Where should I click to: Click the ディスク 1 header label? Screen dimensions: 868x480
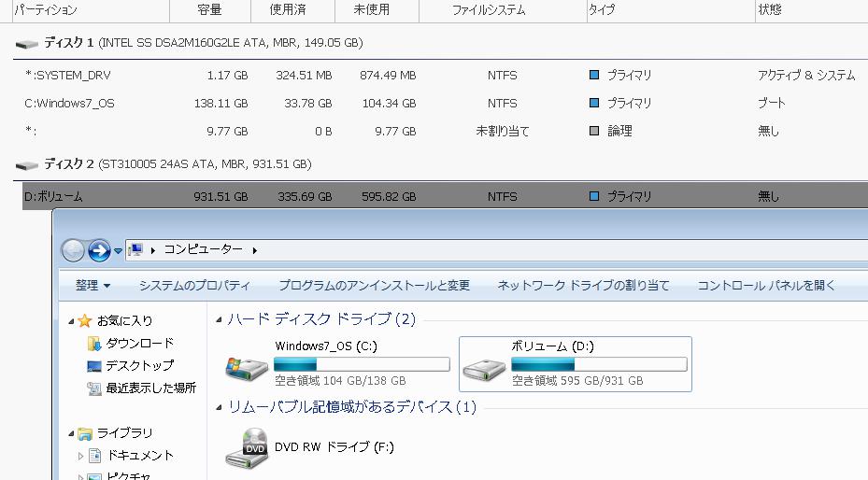point(68,43)
